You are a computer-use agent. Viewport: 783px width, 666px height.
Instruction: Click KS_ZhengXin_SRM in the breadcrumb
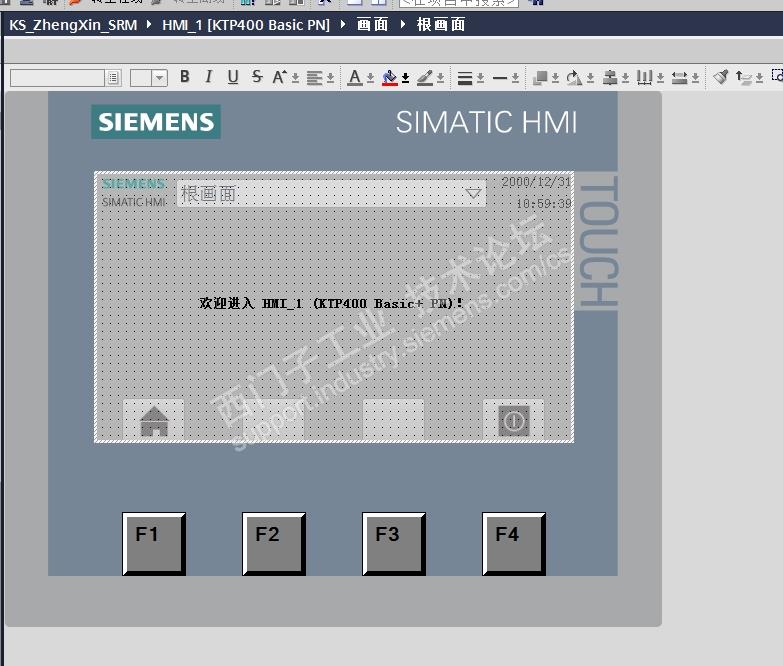coord(73,25)
